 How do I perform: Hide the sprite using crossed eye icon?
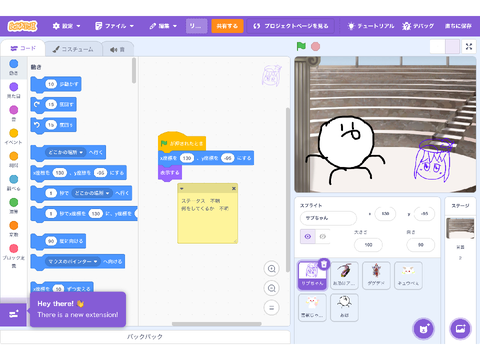(x=323, y=236)
